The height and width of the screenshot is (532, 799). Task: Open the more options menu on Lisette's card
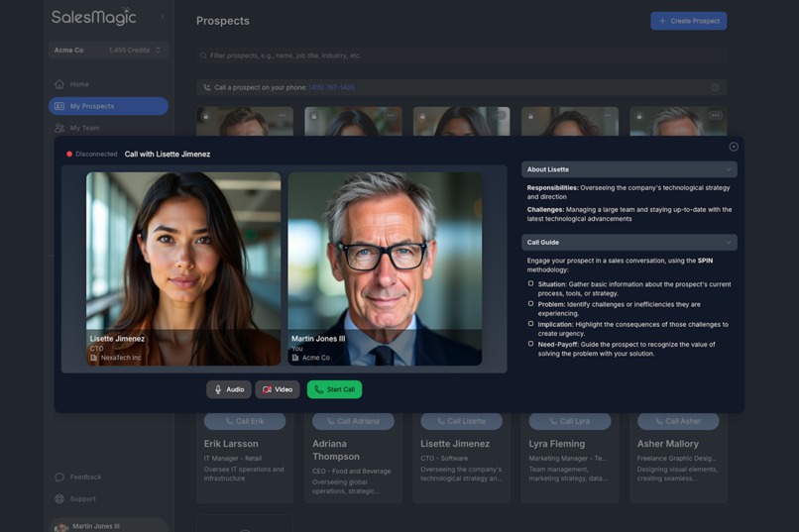point(499,116)
